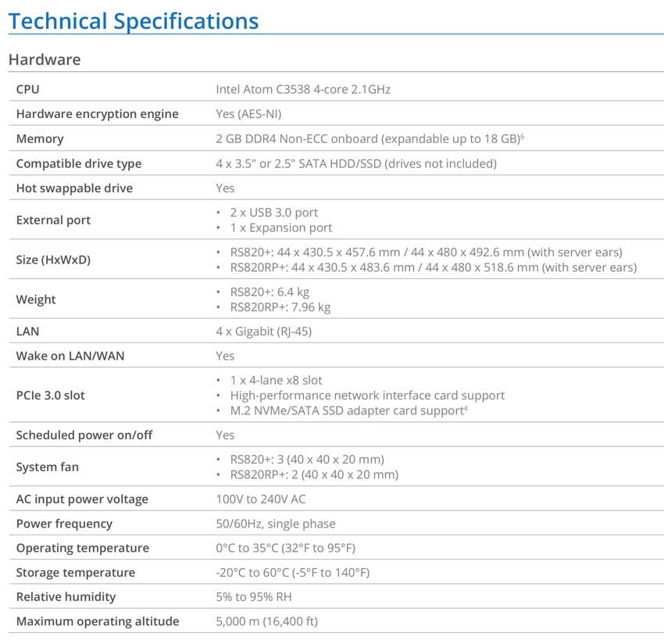Click the PCIe 3.0 slot label
The height and width of the screenshot is (644, 664).
tap(51, 395)
